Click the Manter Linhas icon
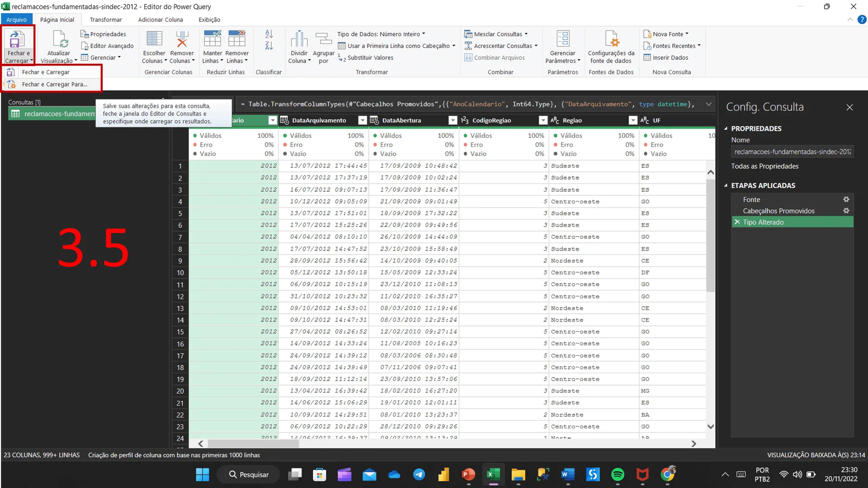Image resolution: width=868 pixels, height=488 pixels. (212, 39)
